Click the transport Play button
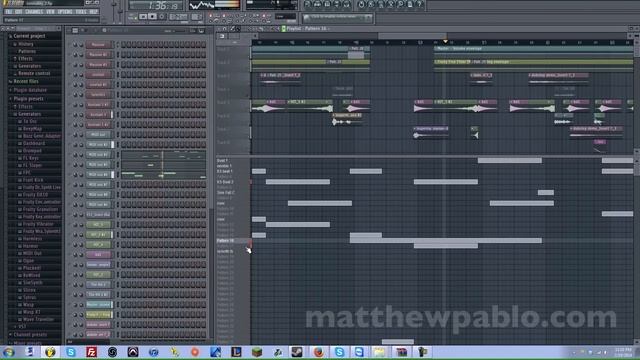The height and width of the screenshot is (360, 640). [143, 17]
